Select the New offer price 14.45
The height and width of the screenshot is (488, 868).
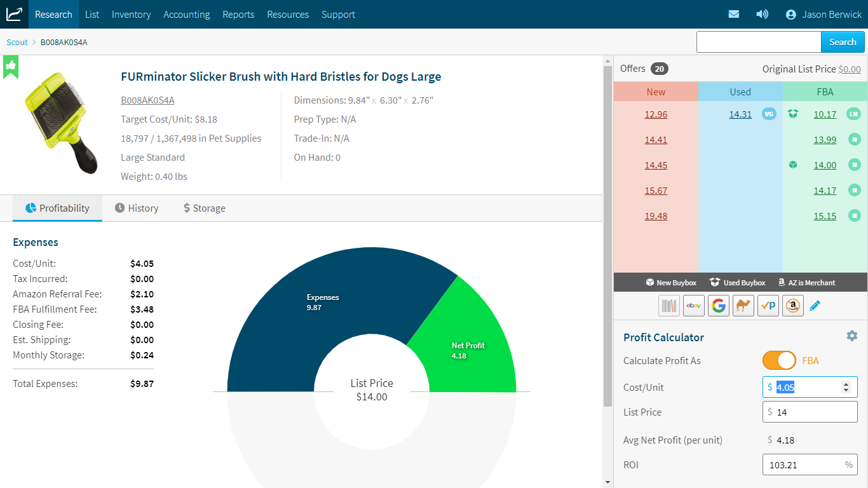point(656,165)
